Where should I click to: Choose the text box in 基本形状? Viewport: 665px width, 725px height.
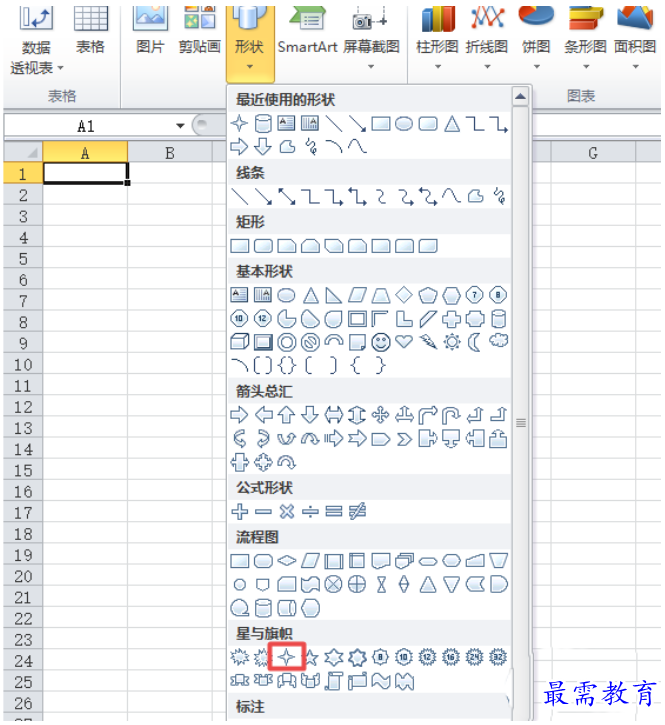(239, 295)
